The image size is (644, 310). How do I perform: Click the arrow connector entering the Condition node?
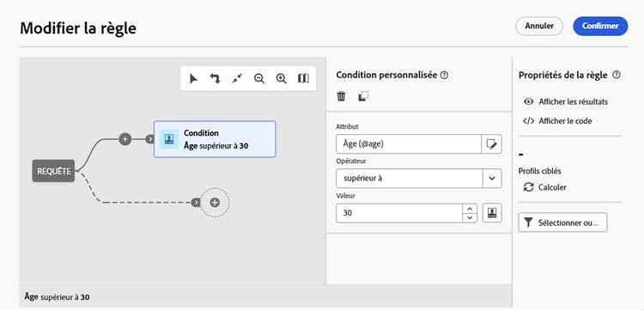(x=150, y=139)
